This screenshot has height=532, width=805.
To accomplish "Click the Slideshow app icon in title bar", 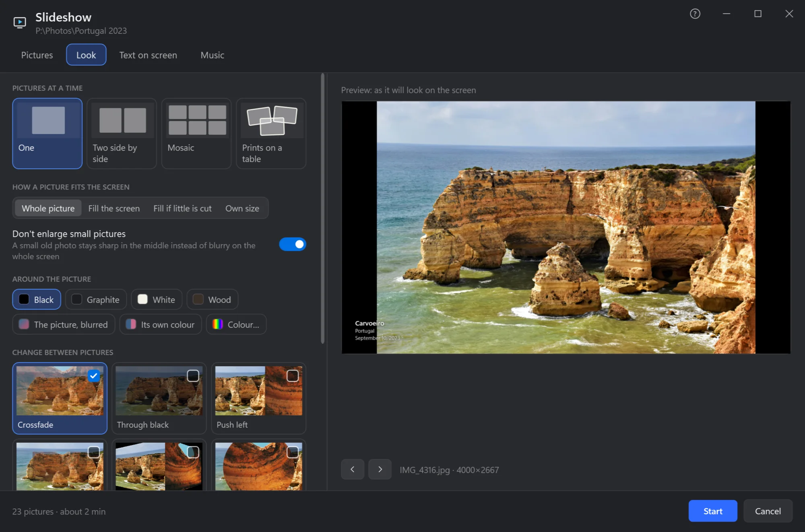I will click(20, 22).
